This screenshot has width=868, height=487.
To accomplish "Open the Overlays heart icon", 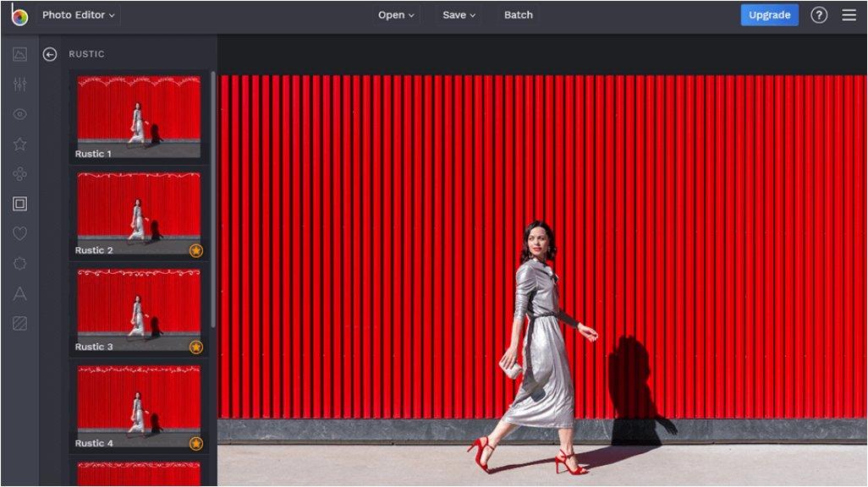I will tap(19, 233).
